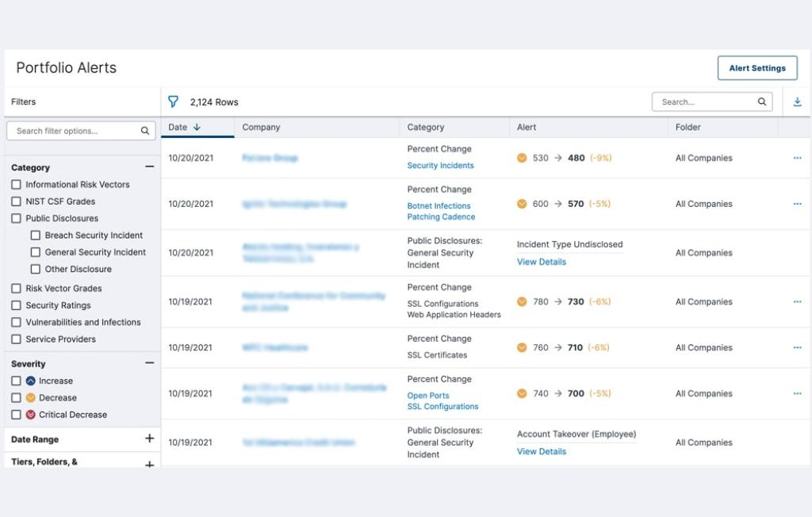Open three-dot menu for 740 to 700 alert
This screenshot has height=517, width=812.
(x=797, y=393)
